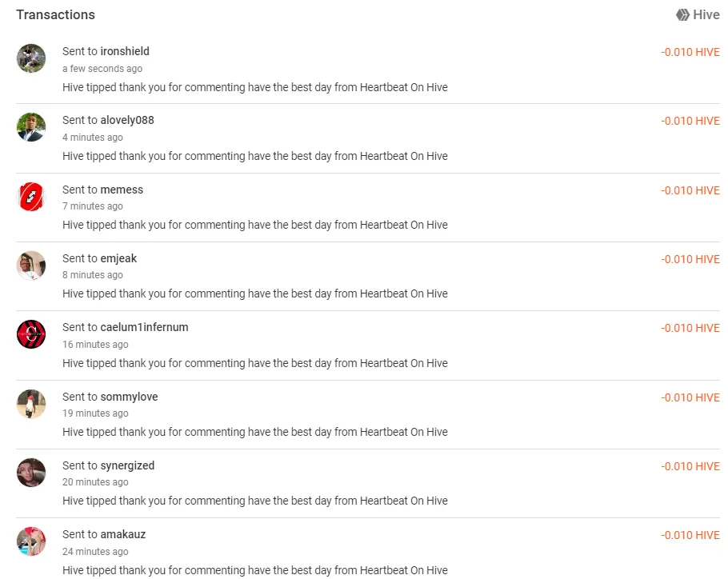Screen dimensions: 728x579
Task: Open the amakauz username link
Action: coord(123,534)
